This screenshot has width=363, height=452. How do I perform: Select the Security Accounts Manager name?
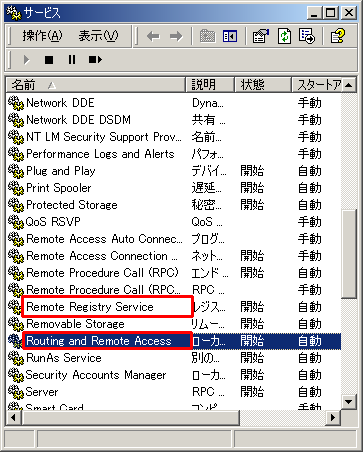click(96, 375)
